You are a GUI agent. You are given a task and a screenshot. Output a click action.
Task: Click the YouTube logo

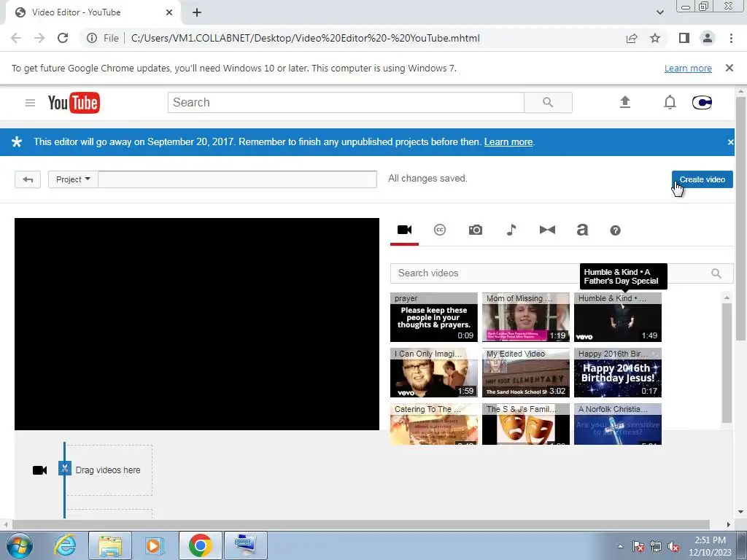point(74,103)
